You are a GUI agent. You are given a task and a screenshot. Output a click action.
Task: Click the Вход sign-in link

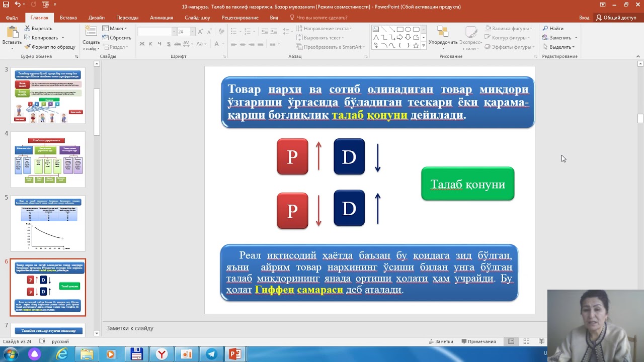(584, 18)
